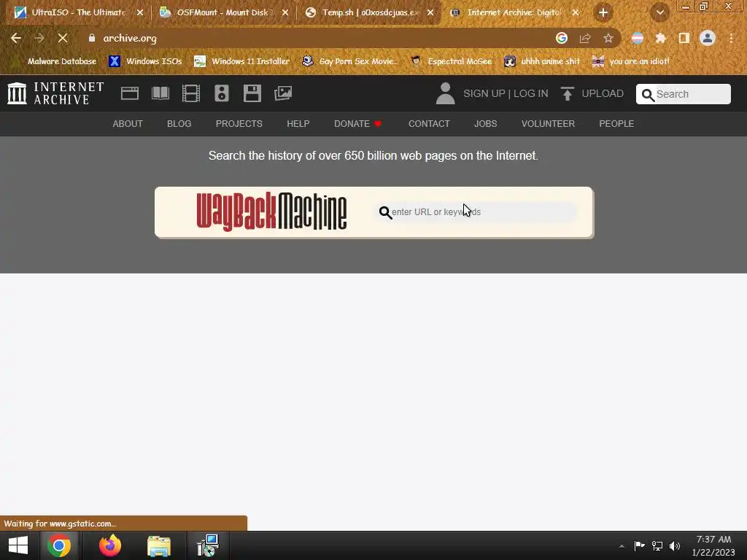The height and width of the screenshot is (560, 747).
Task: Click the user avatar icon beside Sign Up
Action: (x=446, y=93)
